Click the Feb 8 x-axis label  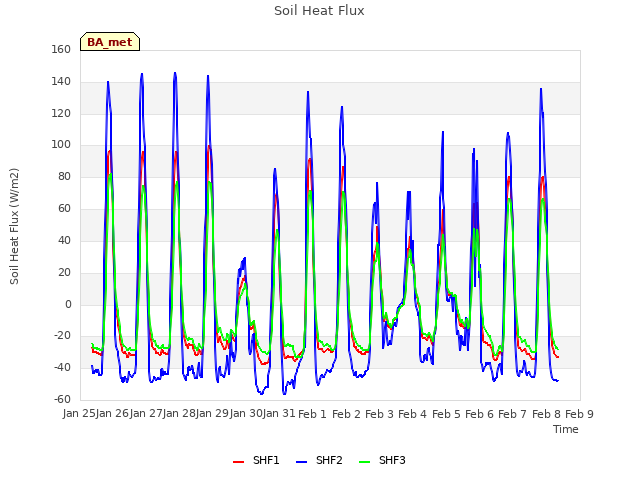click(x=546, y=414)
